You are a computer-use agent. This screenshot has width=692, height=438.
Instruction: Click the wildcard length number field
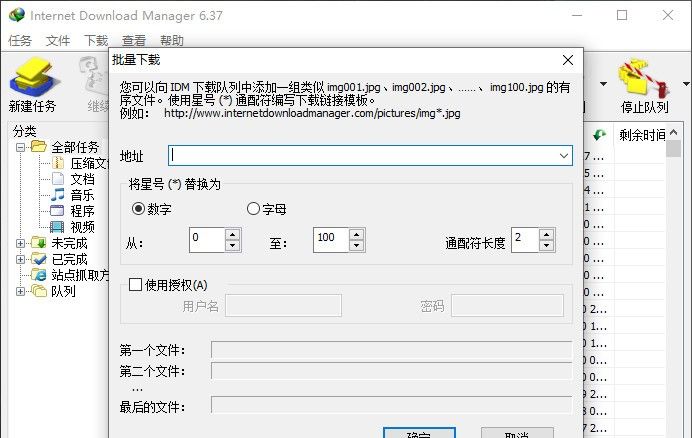[525, 240]
